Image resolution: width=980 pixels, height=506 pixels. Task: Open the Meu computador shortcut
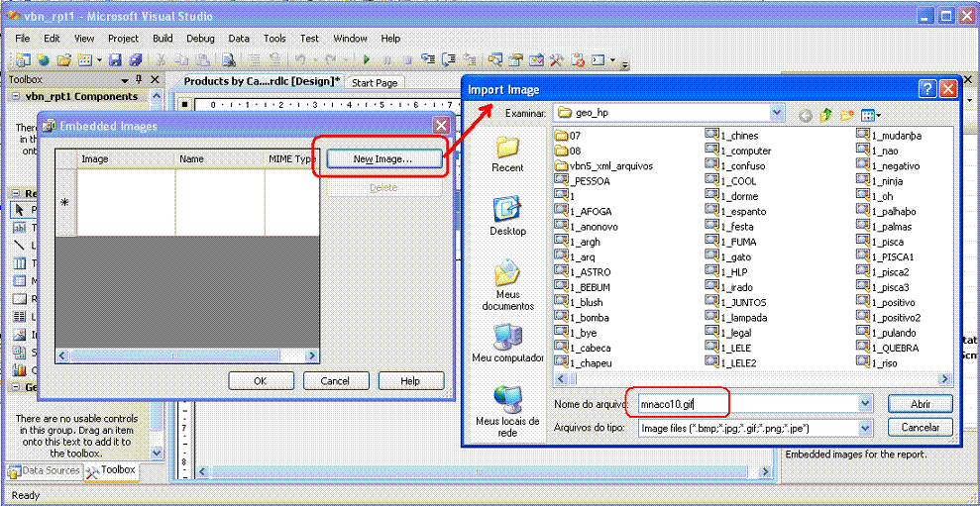[507, 343]
